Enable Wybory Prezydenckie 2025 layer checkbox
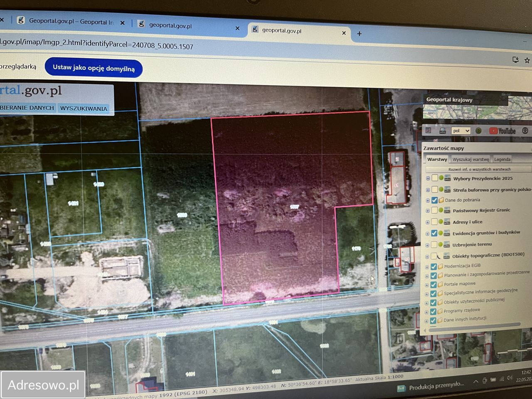The height and width of the screenshot is (399, 532). (x=434, y=178)
